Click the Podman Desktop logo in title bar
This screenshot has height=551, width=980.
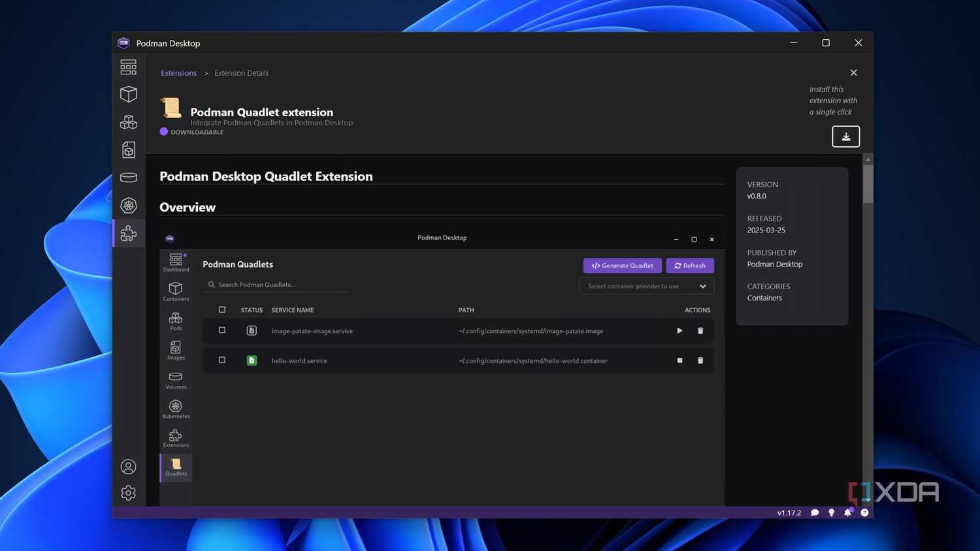123,43
